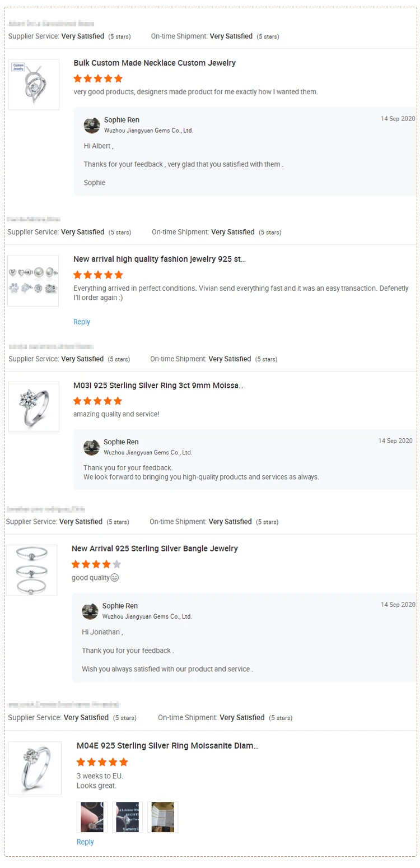
Task: Click Reply under the fashion jewelry 925 review
Action: pyautogui.click(x=82, y=322)
